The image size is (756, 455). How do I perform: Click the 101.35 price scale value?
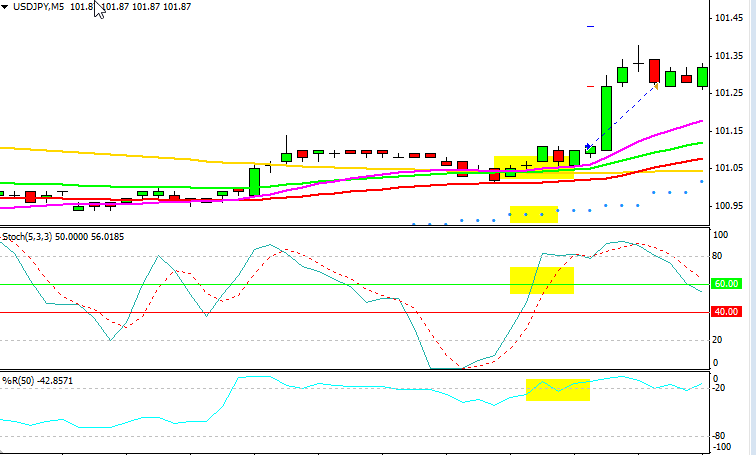click(x=729, y=56)
